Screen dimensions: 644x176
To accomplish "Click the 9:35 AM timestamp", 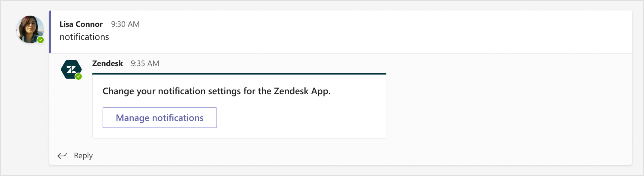I will point(145,63).
